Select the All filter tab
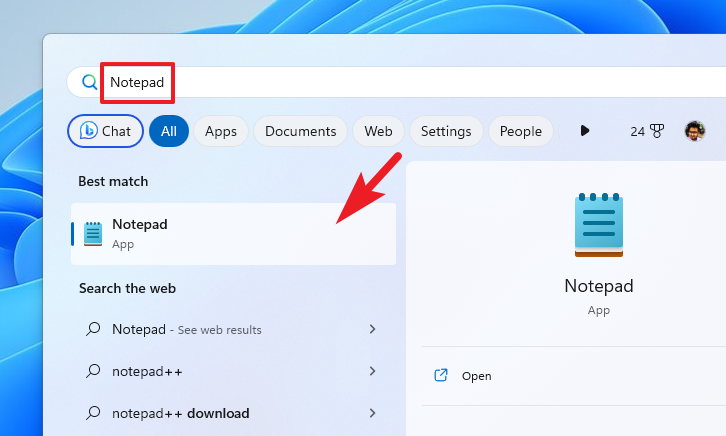This screenshot has height=436, width=726. pos(169,131)
